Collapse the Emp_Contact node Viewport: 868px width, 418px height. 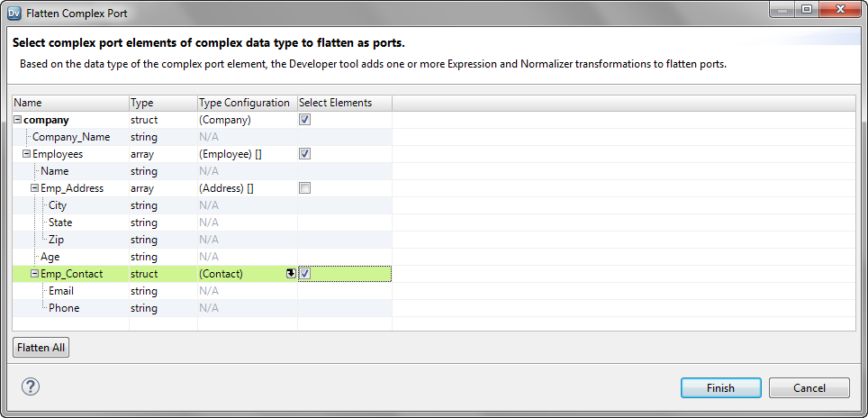pos(34,274)
